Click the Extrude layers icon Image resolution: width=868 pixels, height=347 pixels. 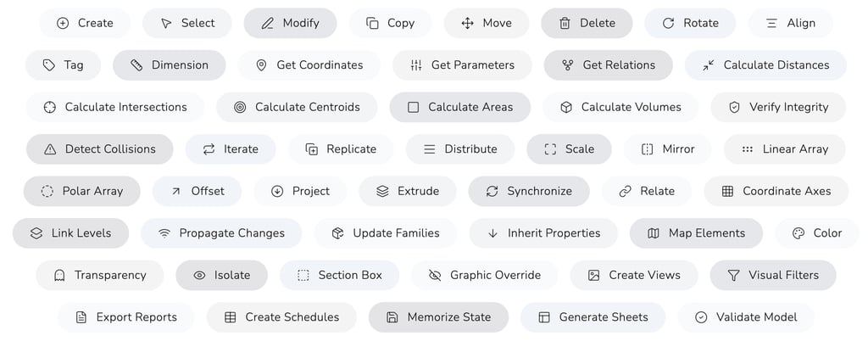pyautogui.click(x=382, y=191)
